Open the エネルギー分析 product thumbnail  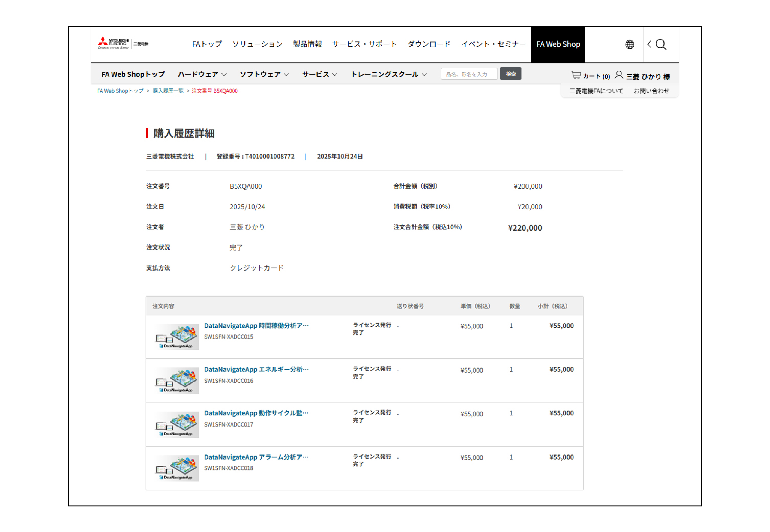pyautogui.click(x=177, y=380)
